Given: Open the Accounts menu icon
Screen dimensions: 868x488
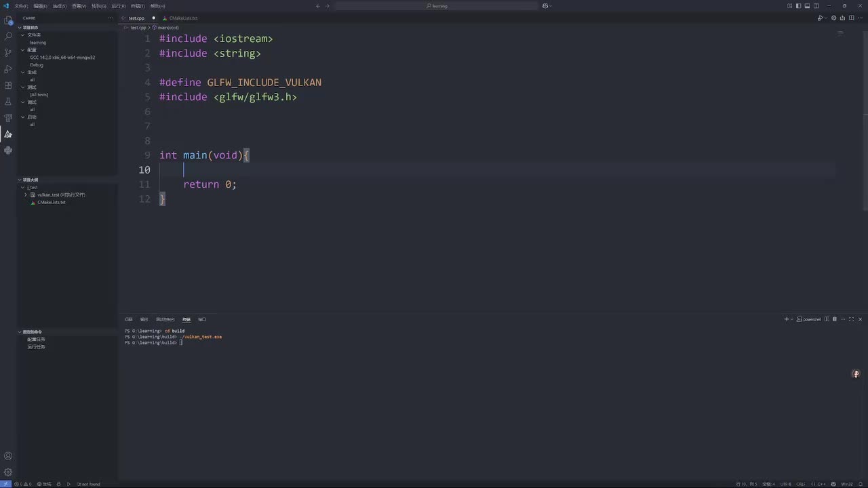Looking at the screenshot, I should [8, 456].
